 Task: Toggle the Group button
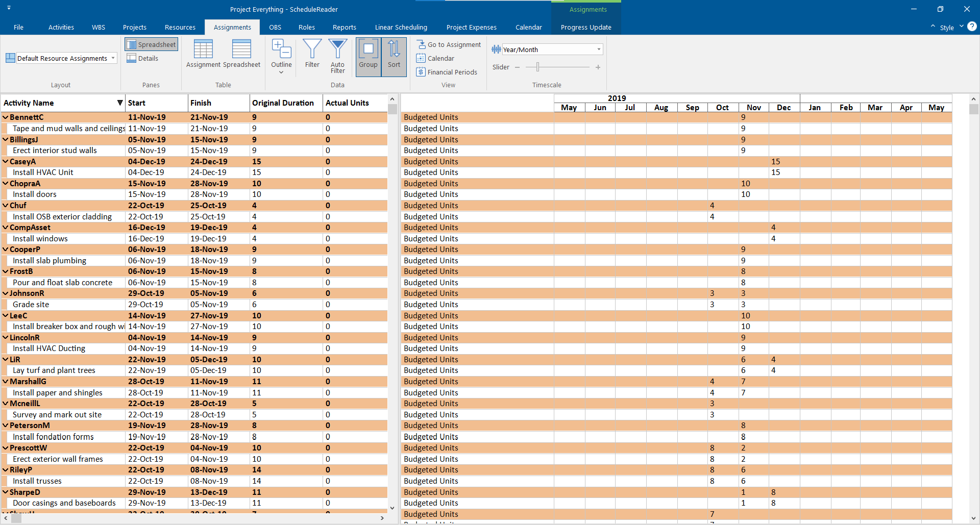point(368,57)
